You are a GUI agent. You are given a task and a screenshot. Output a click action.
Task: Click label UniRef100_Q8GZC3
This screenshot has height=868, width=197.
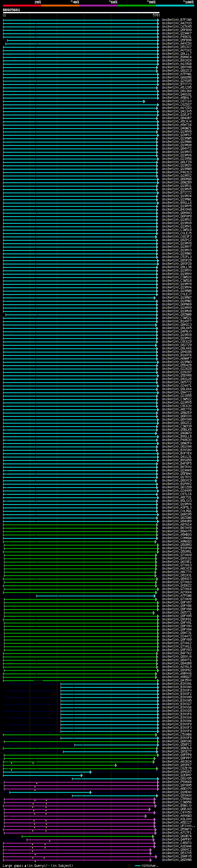click(x=177, y=71)
